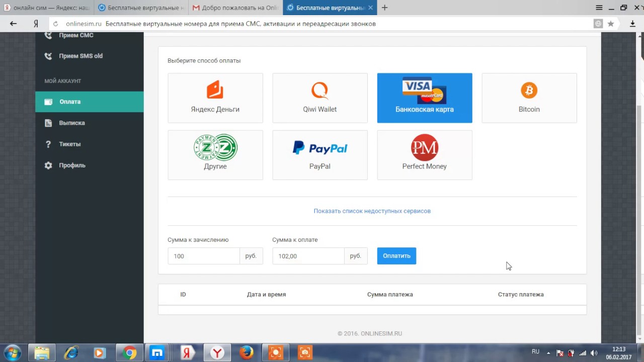644x362 pixels.
Task: Open Профиль settings page
Action: pyautogui.click(x=90, y=165)
